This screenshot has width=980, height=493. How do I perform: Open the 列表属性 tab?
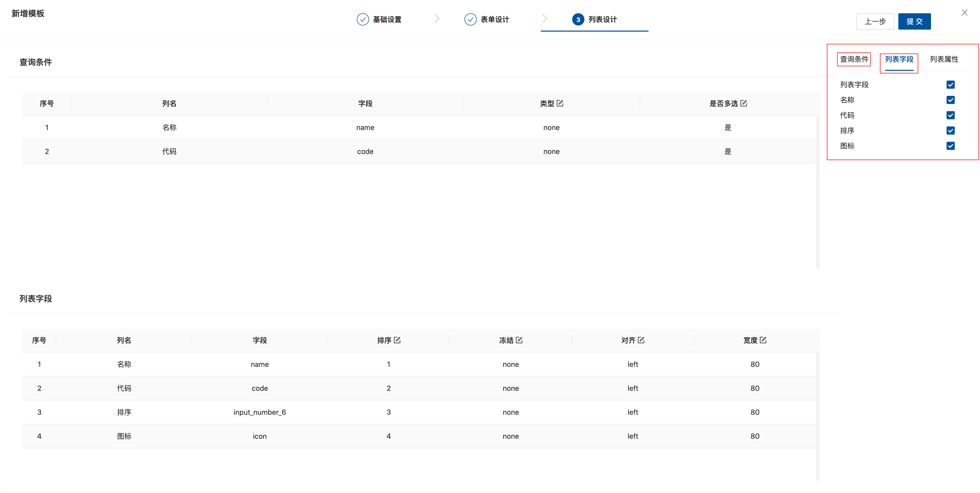(x=944, y=59)
